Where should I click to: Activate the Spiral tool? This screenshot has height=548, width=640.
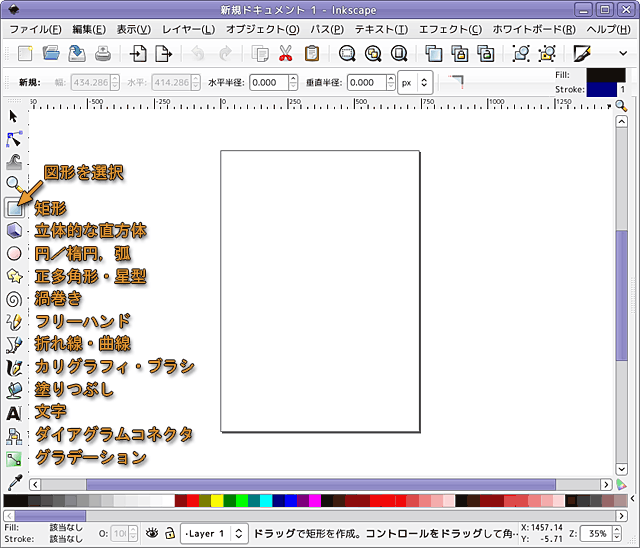click(15, 299)
